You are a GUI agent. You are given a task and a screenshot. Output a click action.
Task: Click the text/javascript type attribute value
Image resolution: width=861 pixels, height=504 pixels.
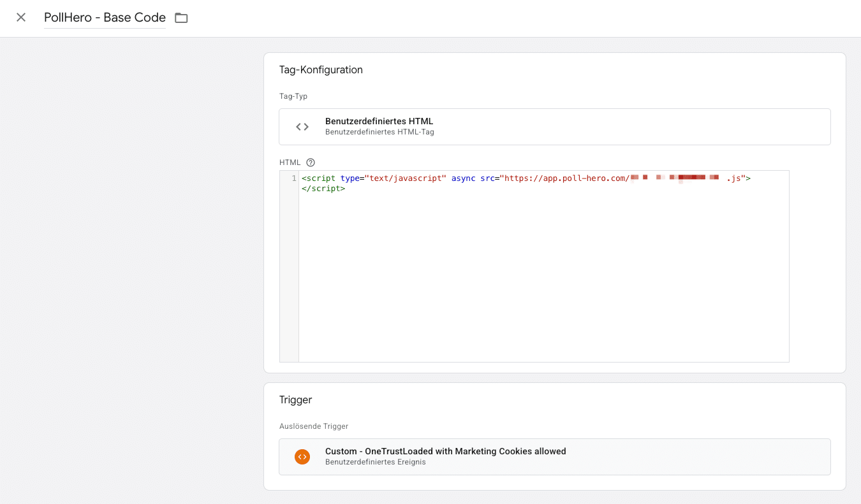tap(405, 178)
